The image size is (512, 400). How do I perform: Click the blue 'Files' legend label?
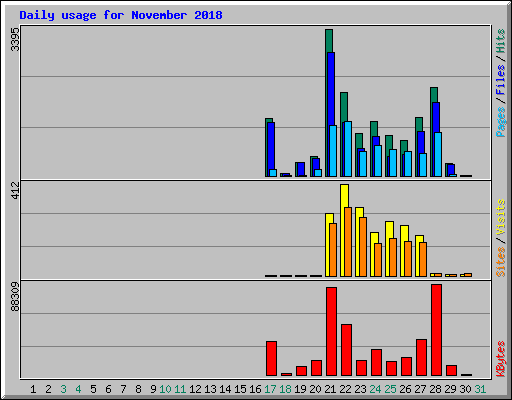500,80
